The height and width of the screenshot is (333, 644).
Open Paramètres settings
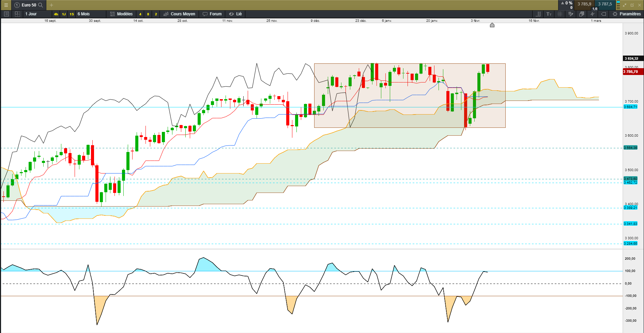(627, 14)
